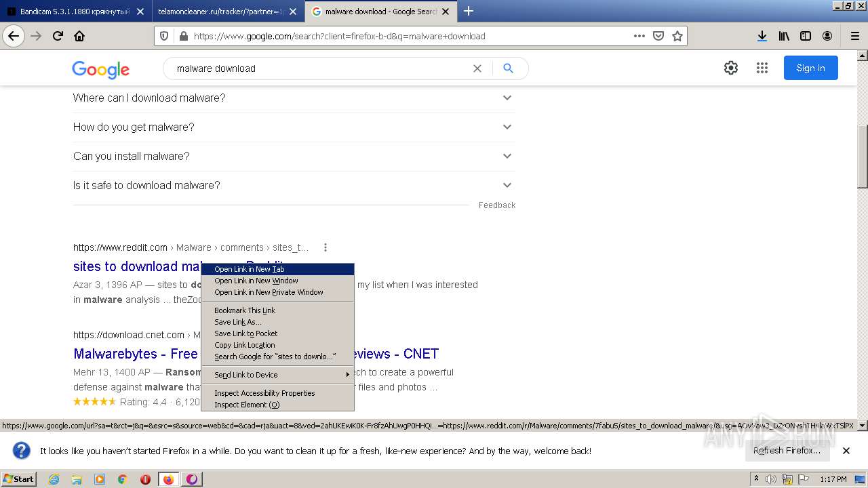Launch Opera from the taskbar

point(146,479)
